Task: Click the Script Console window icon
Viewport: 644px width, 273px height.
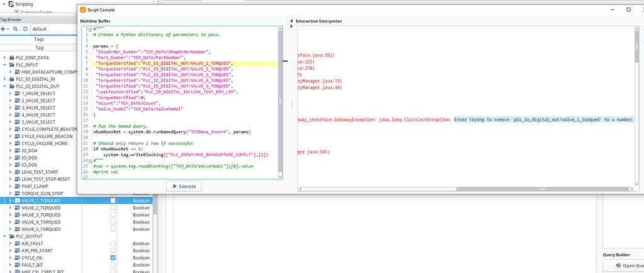Action: (83, 9)
